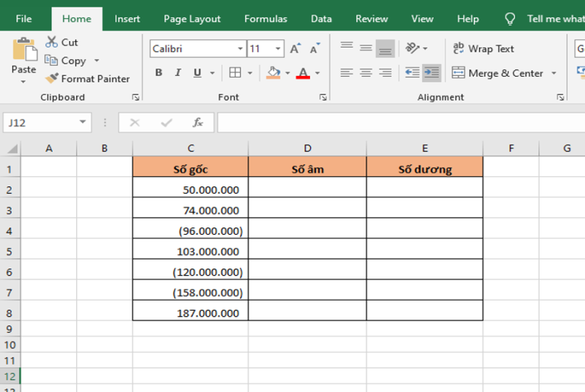Open the Name Box J12 dropdown
Screen dimensions: 585x392
coord(83,122)
